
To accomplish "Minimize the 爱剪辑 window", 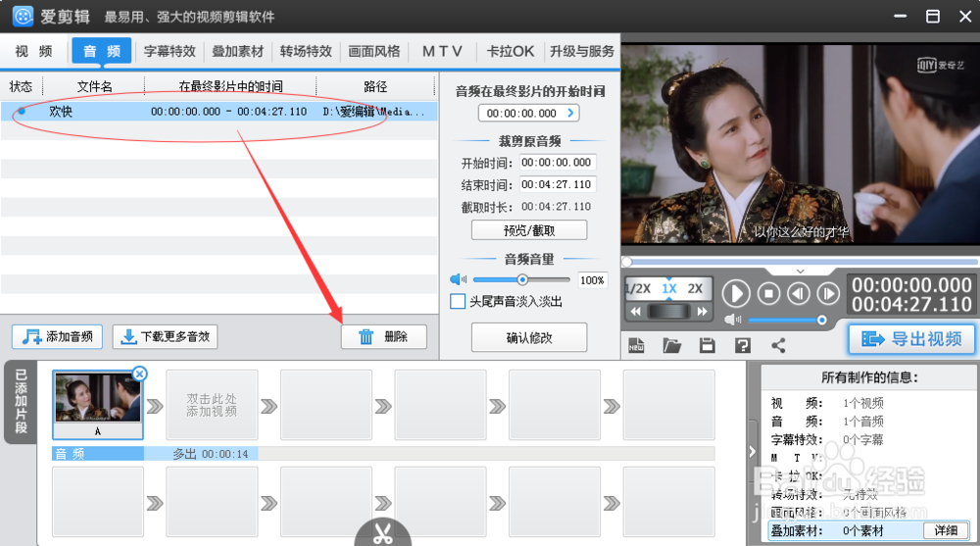I will [x=900, y=17].
